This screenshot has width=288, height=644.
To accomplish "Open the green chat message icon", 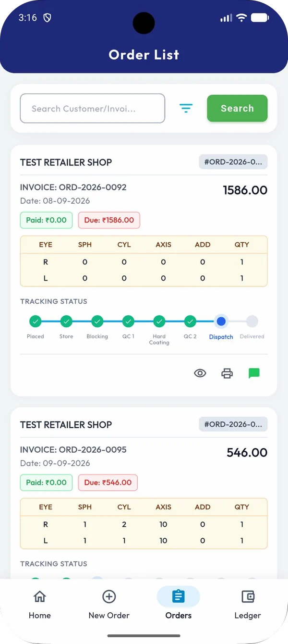I will [x=254, y=373].
